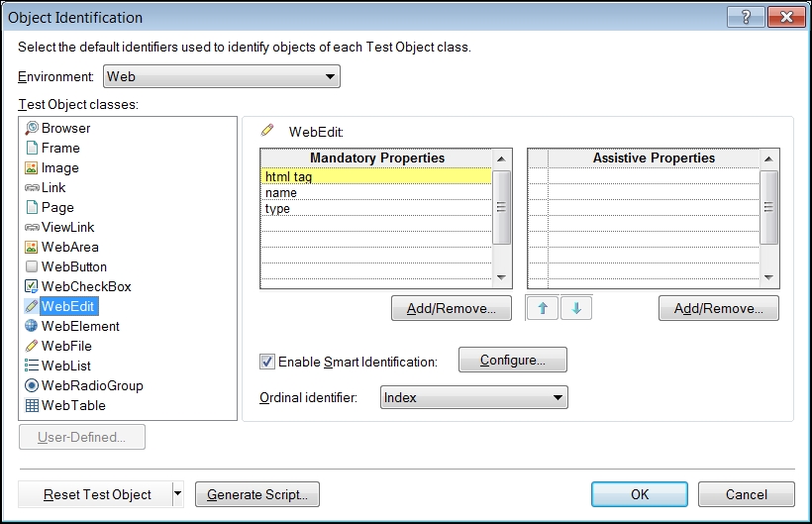This screenshot has width=812, height=524.
Task: Select the Frame class icon
Action: (x=32, y=148)
